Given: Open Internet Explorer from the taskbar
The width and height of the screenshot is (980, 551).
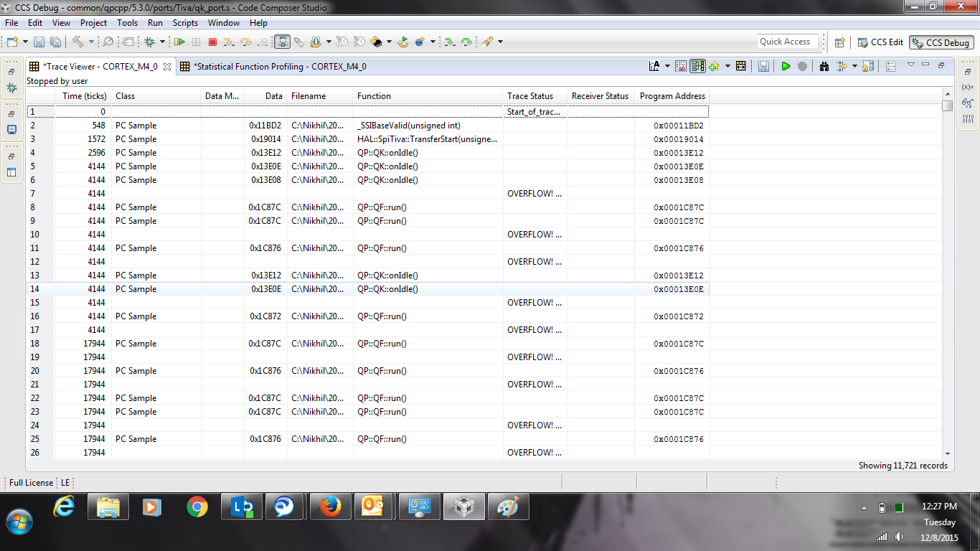Looking at the screenshot, I should coord(64,508).
